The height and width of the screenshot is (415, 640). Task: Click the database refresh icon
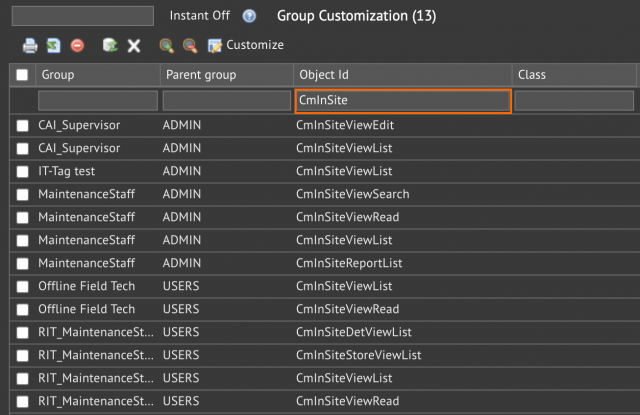110,45
